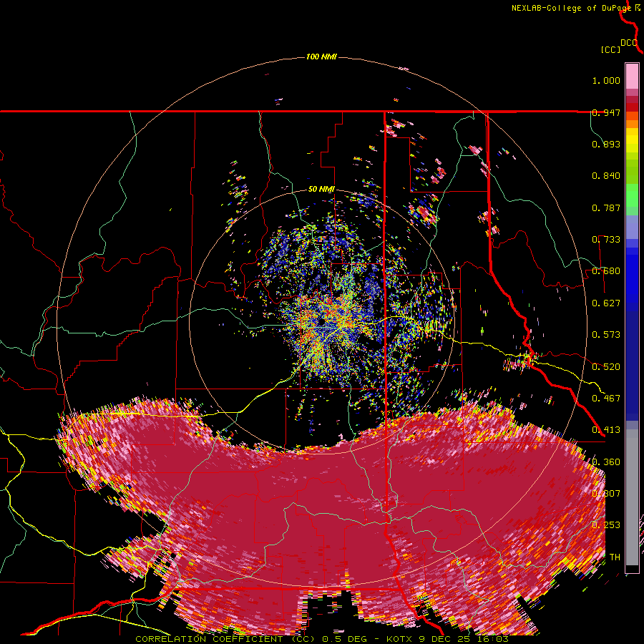Click the Correlation Coefficient KOTX caption text
Image resolution: width=644 pixels, height=644 pixels.
(x=321, y=639)
